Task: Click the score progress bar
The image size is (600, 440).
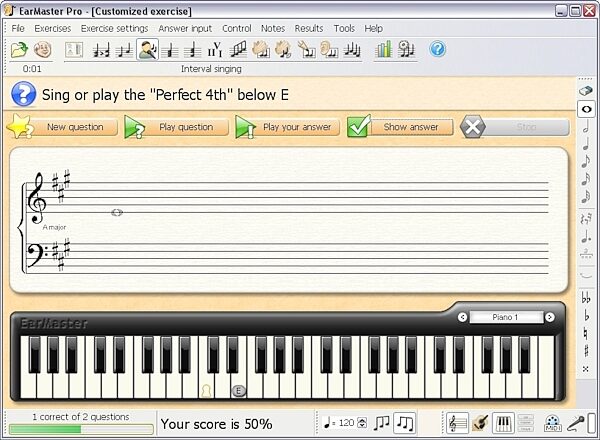Action: pos(81,430)
